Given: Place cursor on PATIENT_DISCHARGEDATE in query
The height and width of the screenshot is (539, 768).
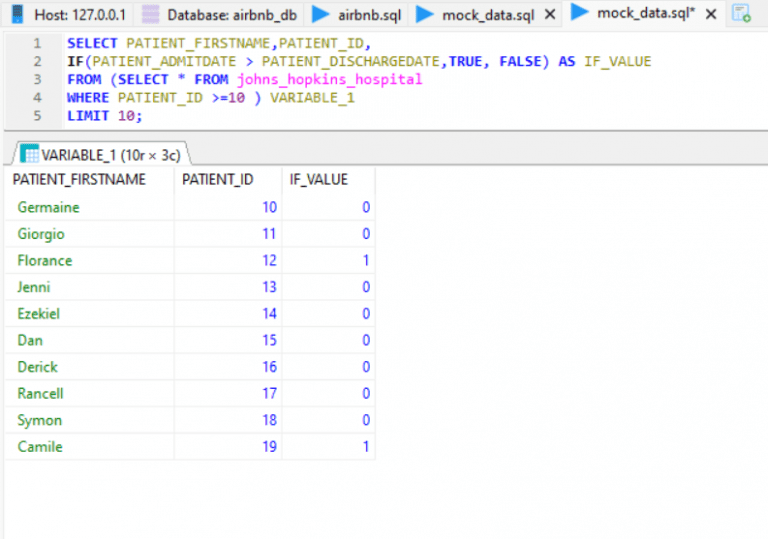Looking at the screenshot, I should (351, 61).
